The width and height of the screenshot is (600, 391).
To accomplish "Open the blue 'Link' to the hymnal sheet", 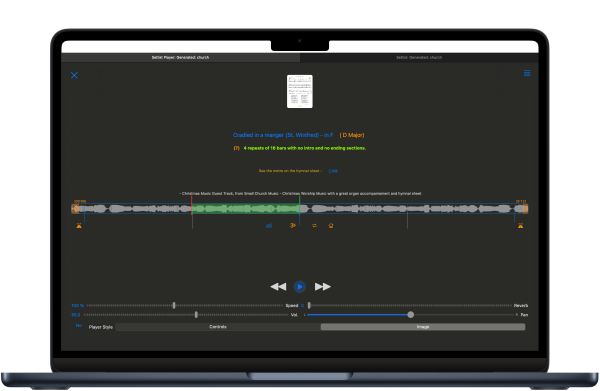I will point(333,171).
